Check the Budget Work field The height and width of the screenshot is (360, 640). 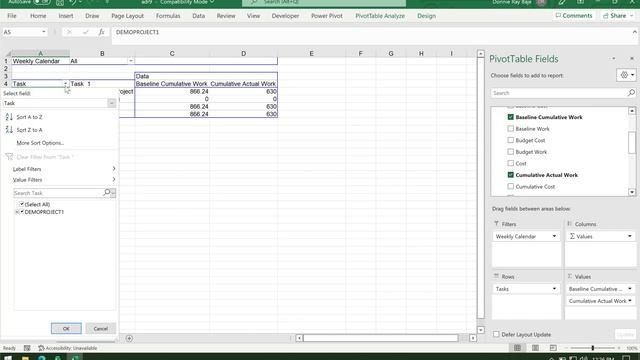coord(510,152)
